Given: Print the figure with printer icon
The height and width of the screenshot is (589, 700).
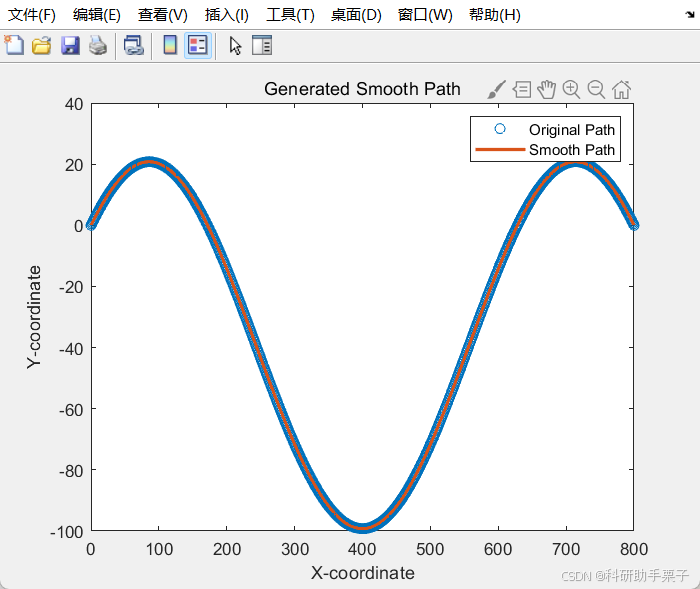Looking at the screenshot, I should (x=98, y=46).
